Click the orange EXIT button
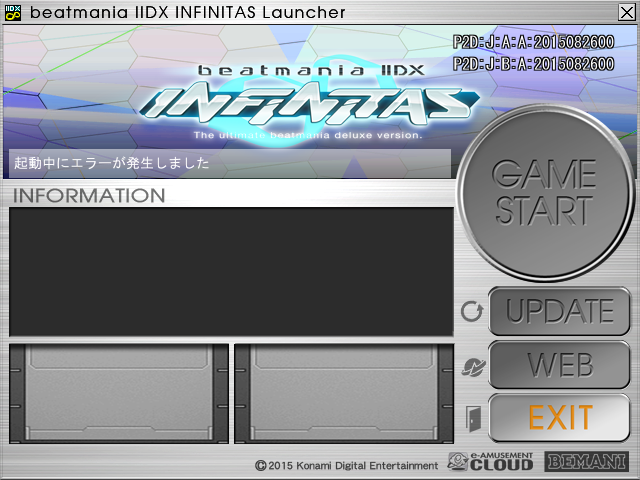 coord(559,418)
